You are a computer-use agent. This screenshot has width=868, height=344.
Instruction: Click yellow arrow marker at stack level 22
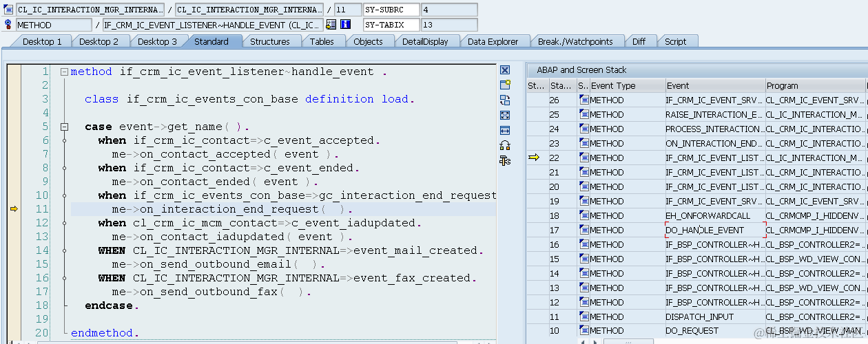click(x=534, y=158)
